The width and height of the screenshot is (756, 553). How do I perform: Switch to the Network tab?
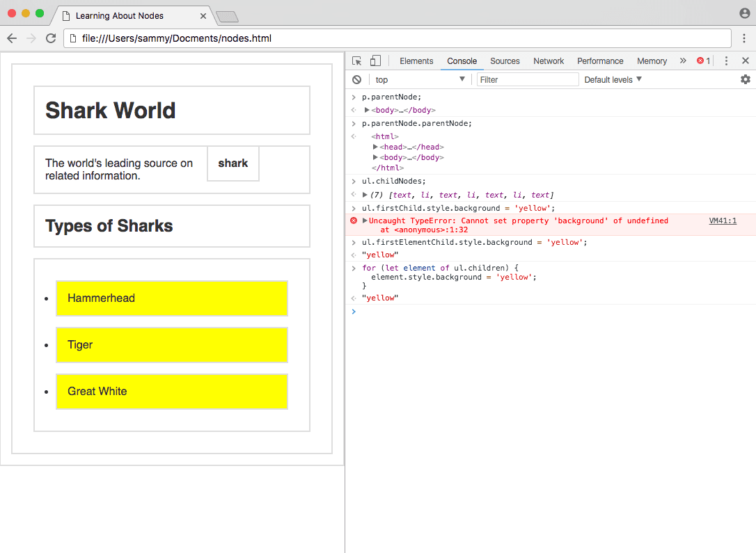549,61
